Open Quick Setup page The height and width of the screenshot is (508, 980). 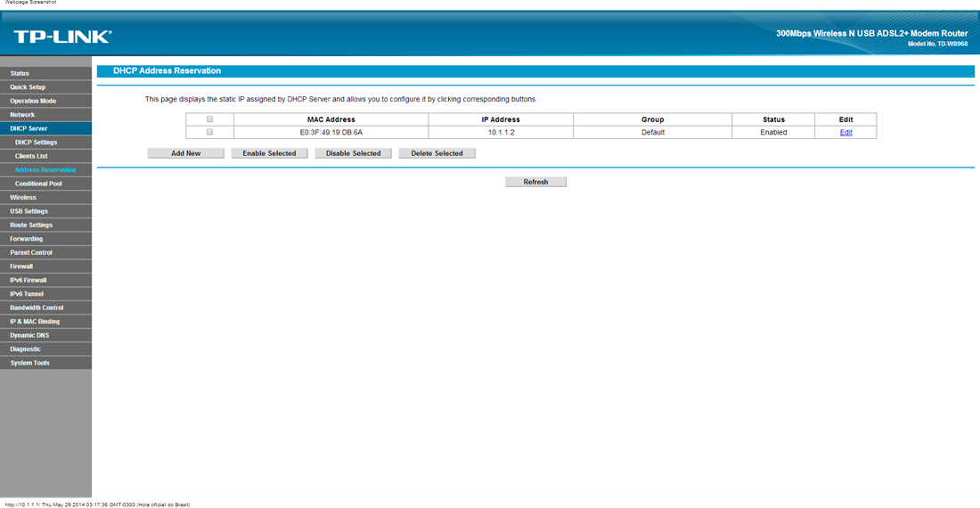(x=45, y=86)
